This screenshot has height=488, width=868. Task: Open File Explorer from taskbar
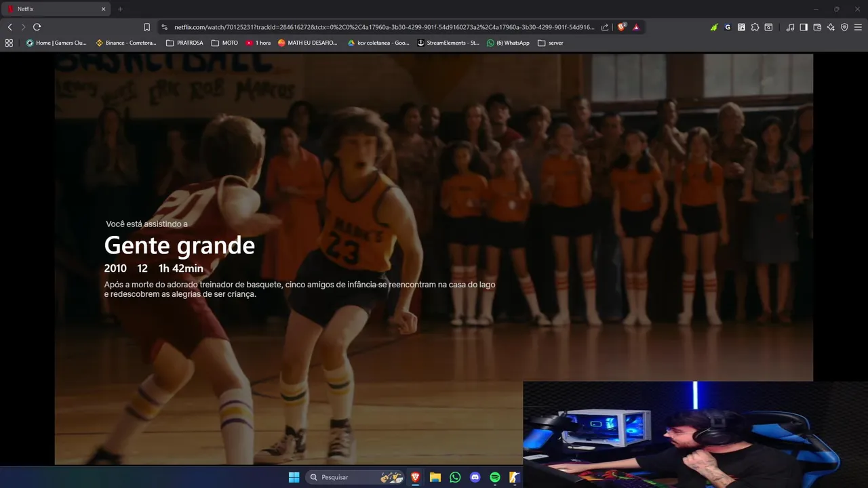435,477
